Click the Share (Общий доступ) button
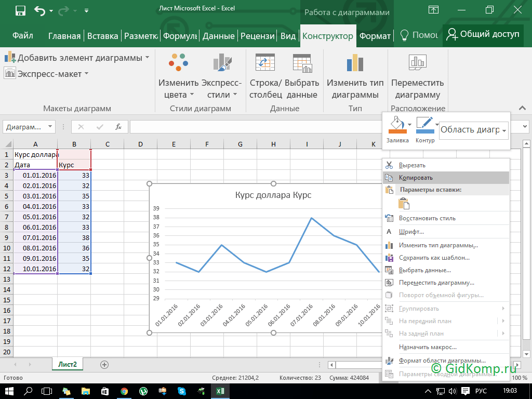This screenshot has height=399, width=532. pyautogui.click(x=483, y=35)
